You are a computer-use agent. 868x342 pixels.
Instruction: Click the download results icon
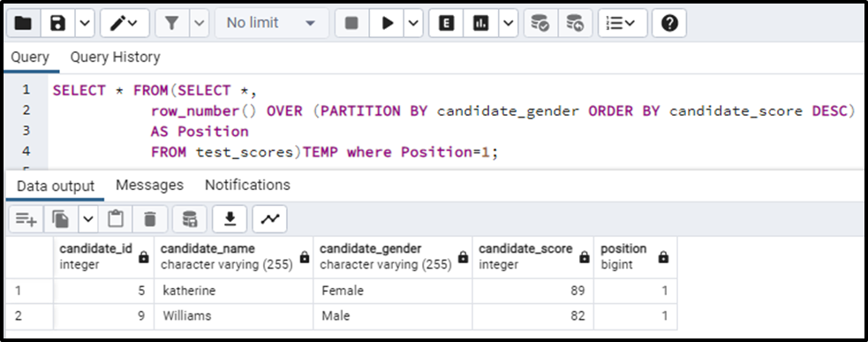pyautogui.click(x=230, y=219)
